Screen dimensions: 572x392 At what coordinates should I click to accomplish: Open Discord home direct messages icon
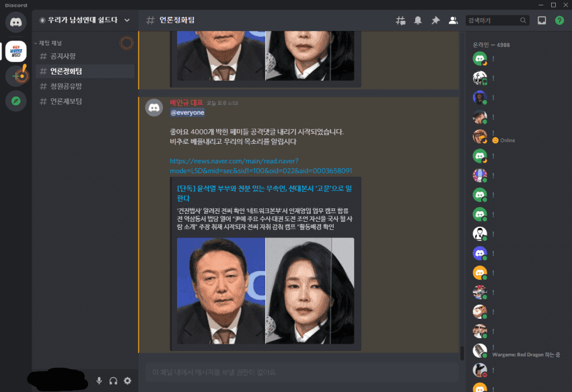(15, 22)
